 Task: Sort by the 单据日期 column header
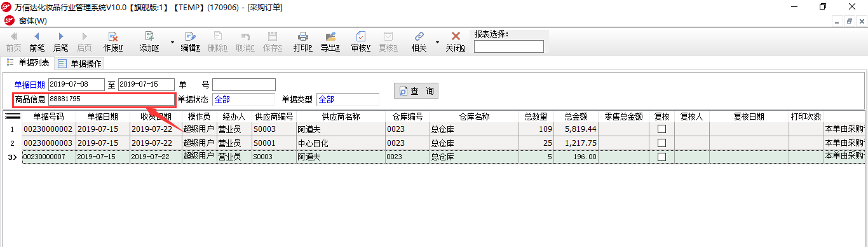103,116
